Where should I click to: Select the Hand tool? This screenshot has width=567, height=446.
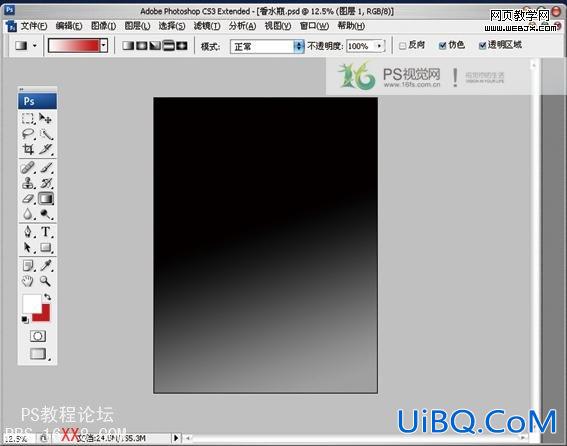[28, 281]
